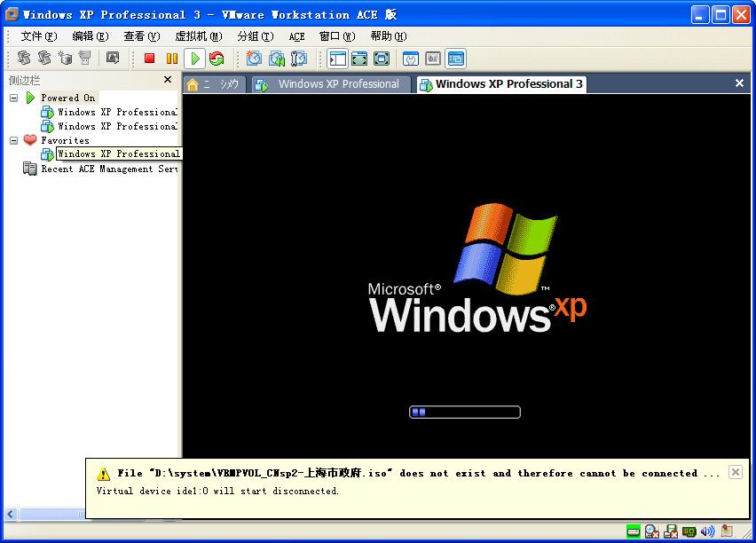
Task: Enter full screen mode from the toolbar
Action: [359, 59]
